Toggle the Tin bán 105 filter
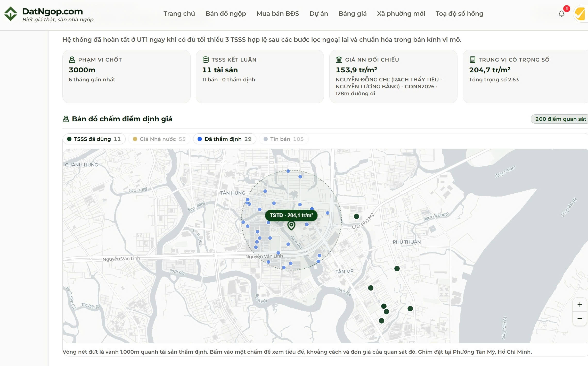 [x=284, y=139]
